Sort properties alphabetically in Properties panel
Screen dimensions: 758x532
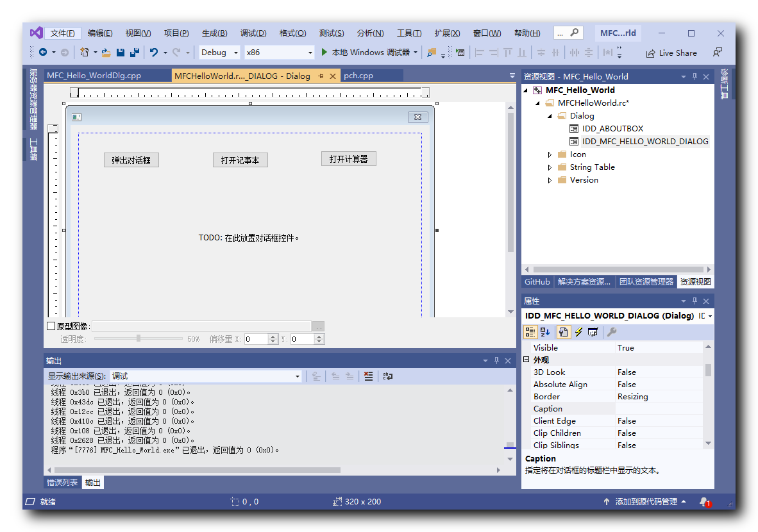pyautogui.click(x=544, y=332)
